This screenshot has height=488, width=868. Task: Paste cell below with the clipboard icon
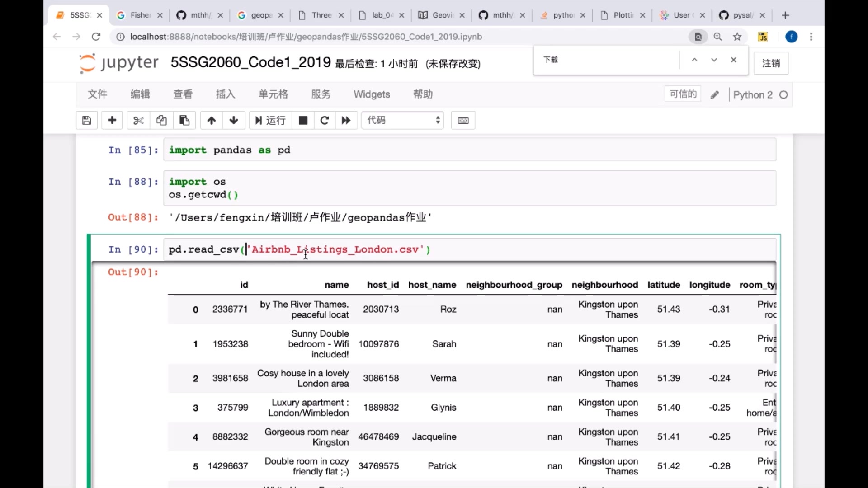[184, 120]
